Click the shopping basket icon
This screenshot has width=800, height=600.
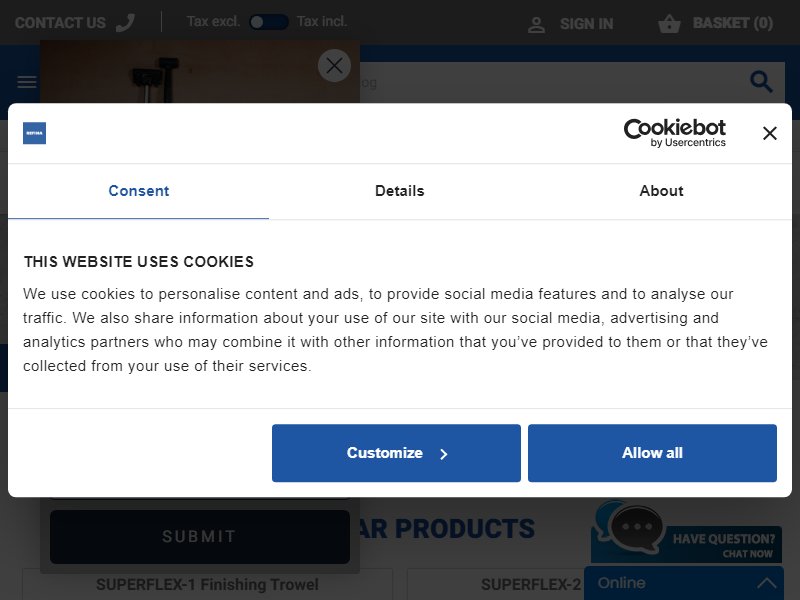(x=669, y=23)
